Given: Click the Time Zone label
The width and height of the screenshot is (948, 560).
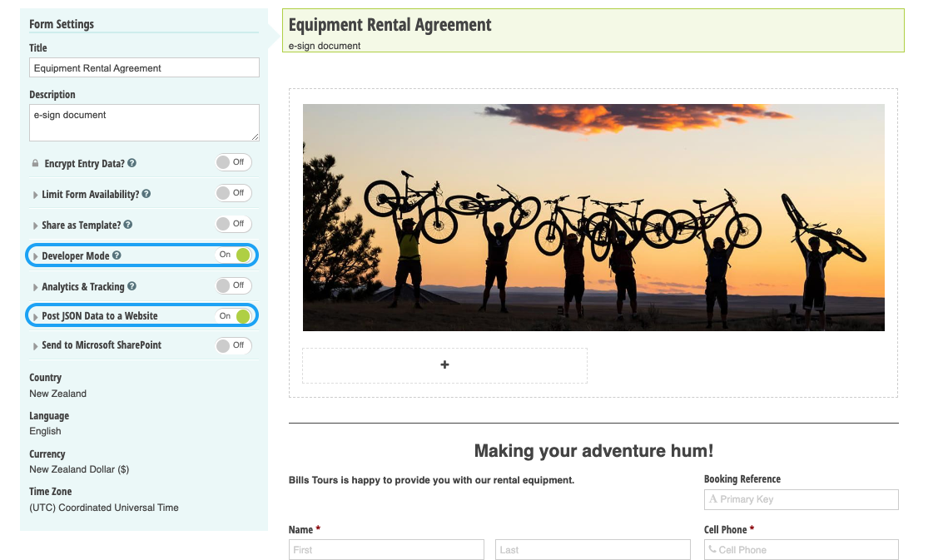Looking at the screenshot, I should click(x=50, y=492).
